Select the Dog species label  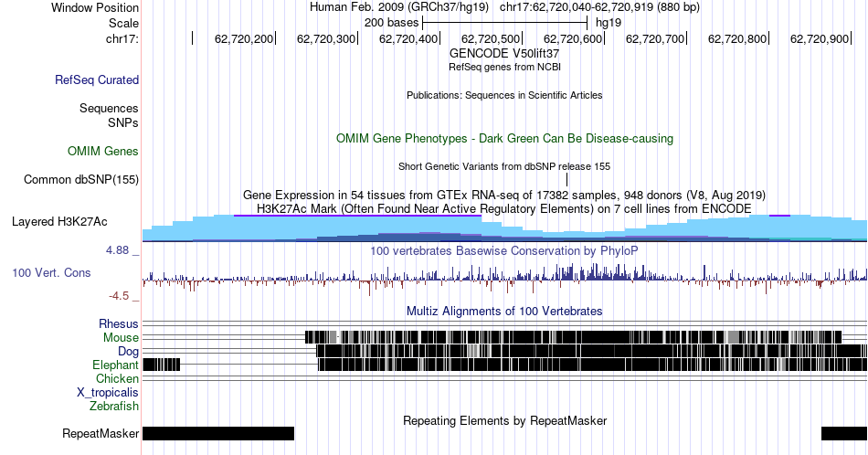[x=128, y=352]
